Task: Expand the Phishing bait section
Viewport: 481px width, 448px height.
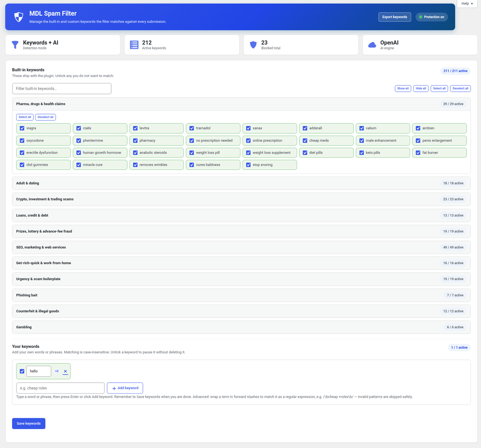Action: click(x=241, y=295)
